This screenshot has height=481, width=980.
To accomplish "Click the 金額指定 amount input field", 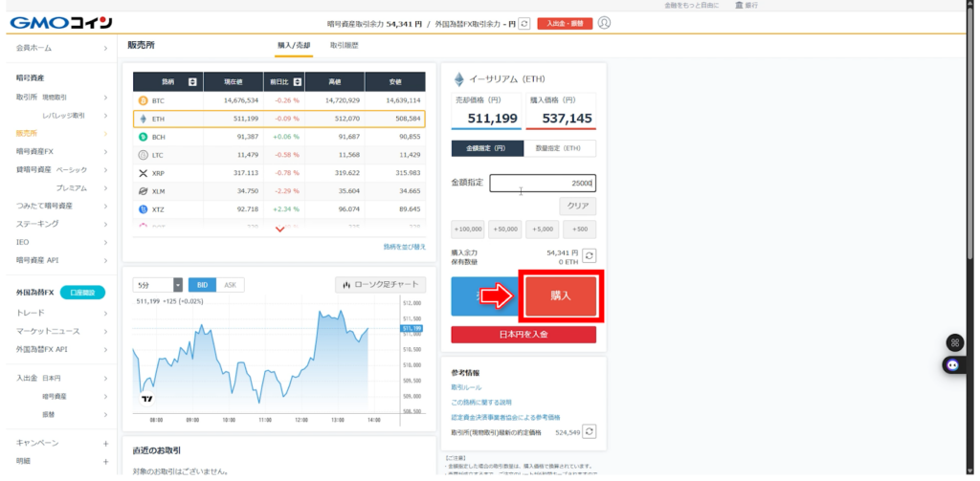I will tap(542, 183).
